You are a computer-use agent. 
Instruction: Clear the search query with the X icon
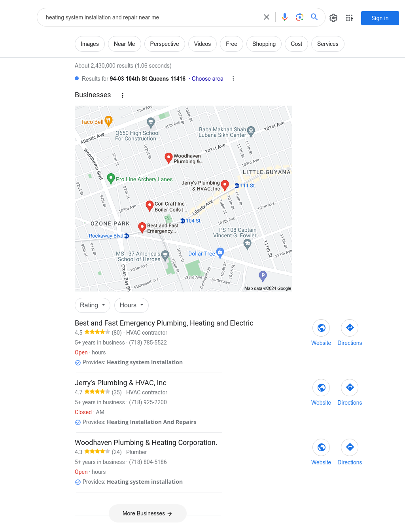267,17
